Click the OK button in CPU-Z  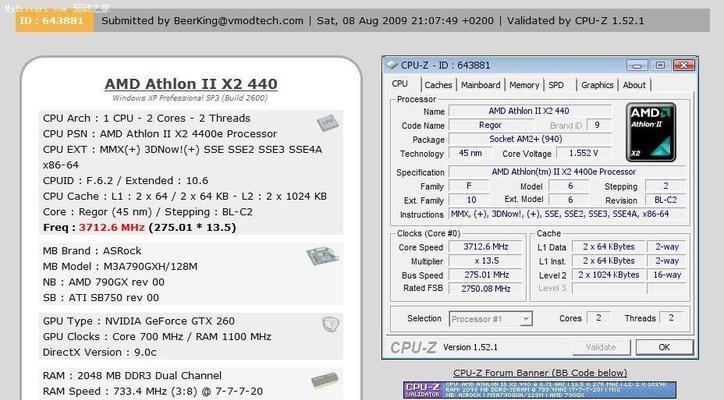(664, 347)
